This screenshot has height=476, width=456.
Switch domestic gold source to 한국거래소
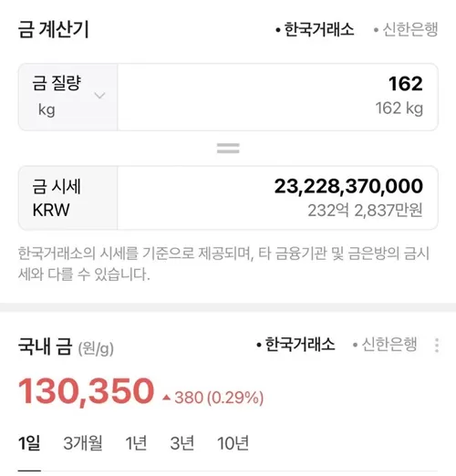pos(295,345)
